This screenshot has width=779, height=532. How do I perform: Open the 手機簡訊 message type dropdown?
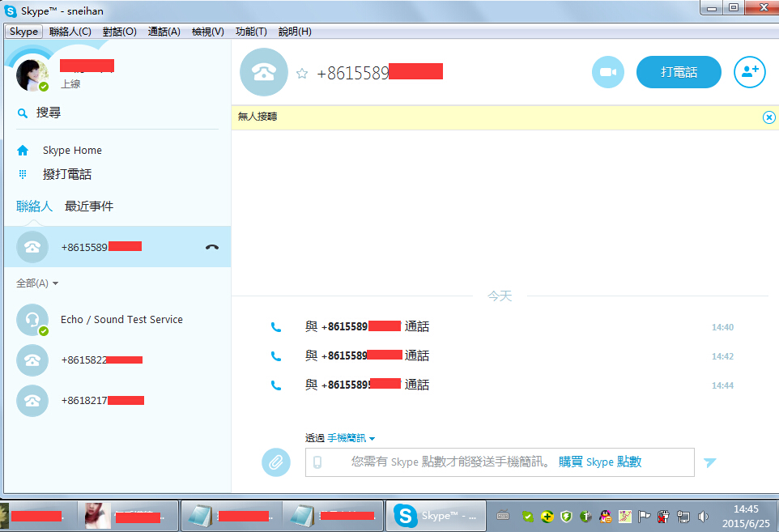[351, 438]
